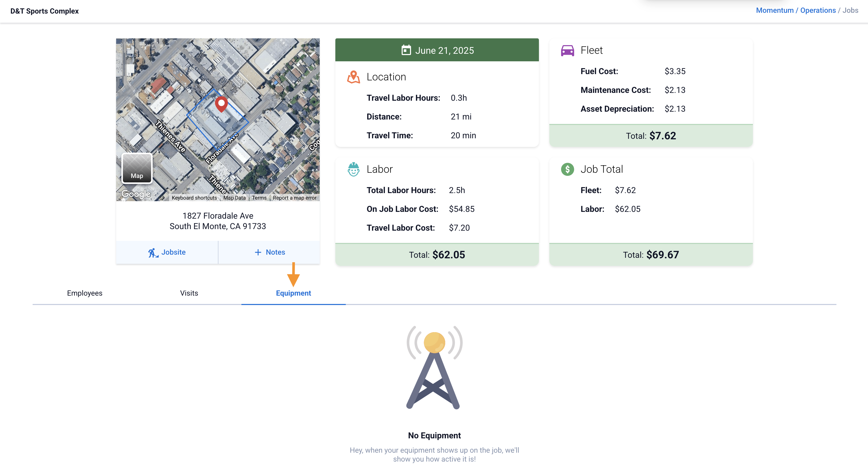Click the calendar icon beside June 21, 2025
The width and height of the screenshot is (868, 466).
point(406,50)
